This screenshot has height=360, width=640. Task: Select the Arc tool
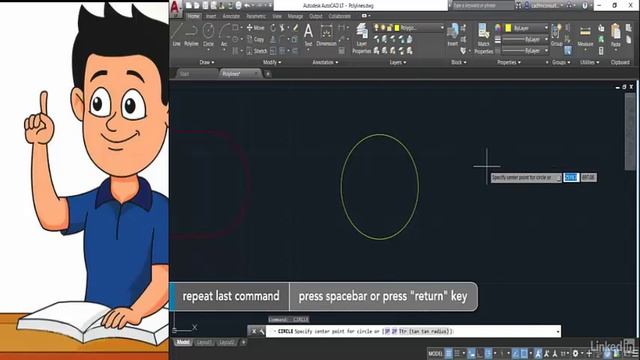coord(224,35)
